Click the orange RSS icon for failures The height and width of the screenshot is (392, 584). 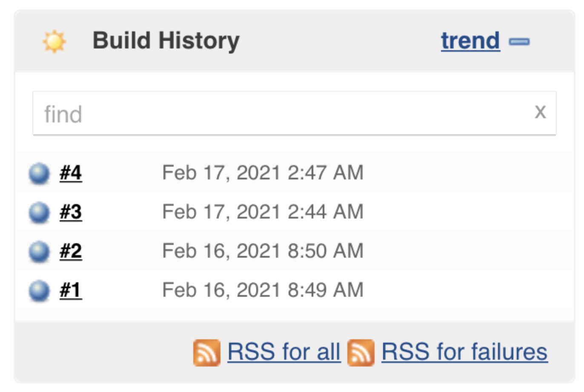click(361, 352)
